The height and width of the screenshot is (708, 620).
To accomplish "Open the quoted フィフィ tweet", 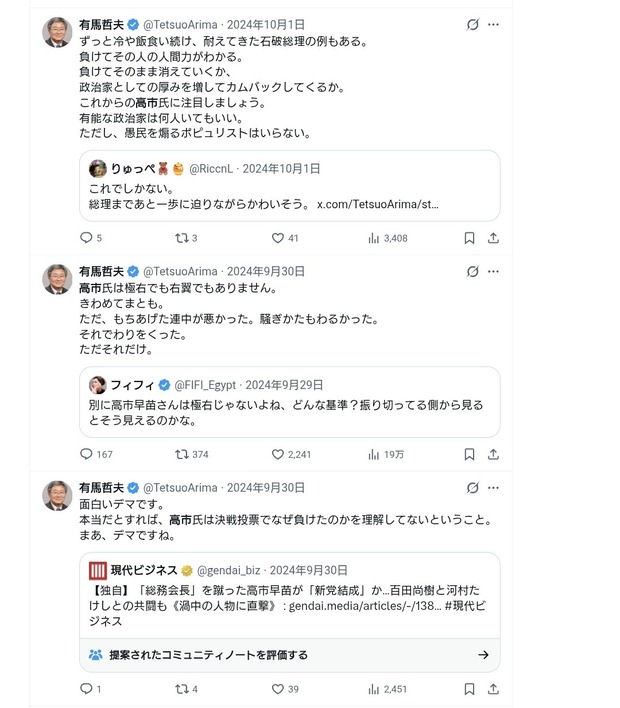I will click(289, 402).
